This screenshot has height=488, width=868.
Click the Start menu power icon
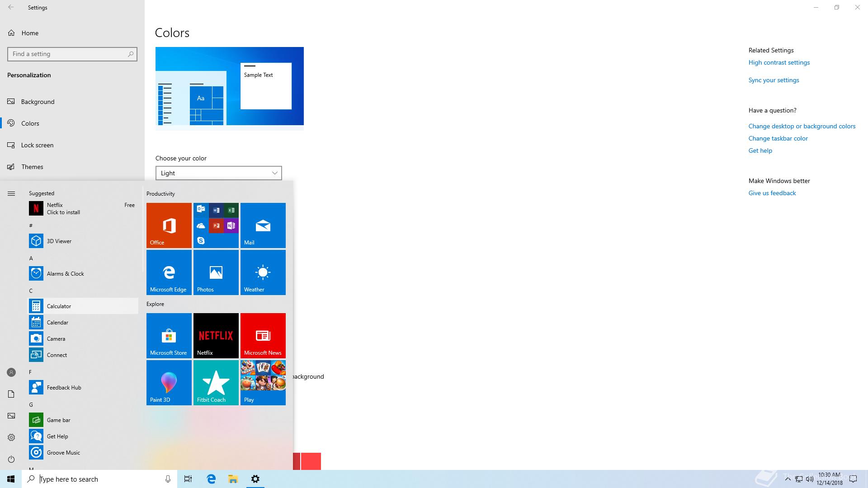(11, 459)
